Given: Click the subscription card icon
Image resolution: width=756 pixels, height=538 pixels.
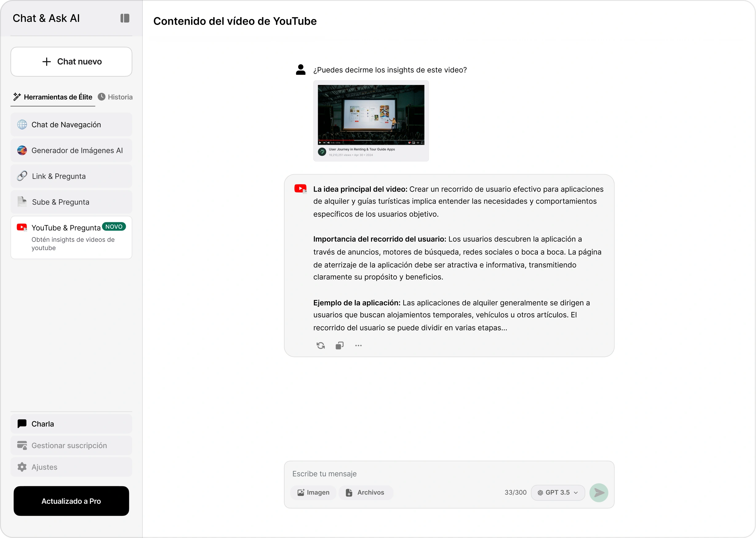Looking at the screenshot, I should click(x=22, y=446).
